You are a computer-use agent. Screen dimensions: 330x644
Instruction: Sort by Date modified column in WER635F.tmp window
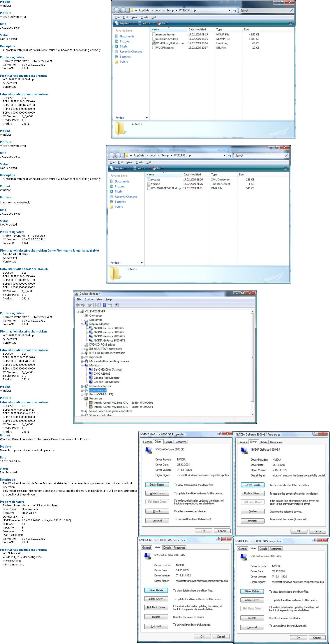(201, 30)
